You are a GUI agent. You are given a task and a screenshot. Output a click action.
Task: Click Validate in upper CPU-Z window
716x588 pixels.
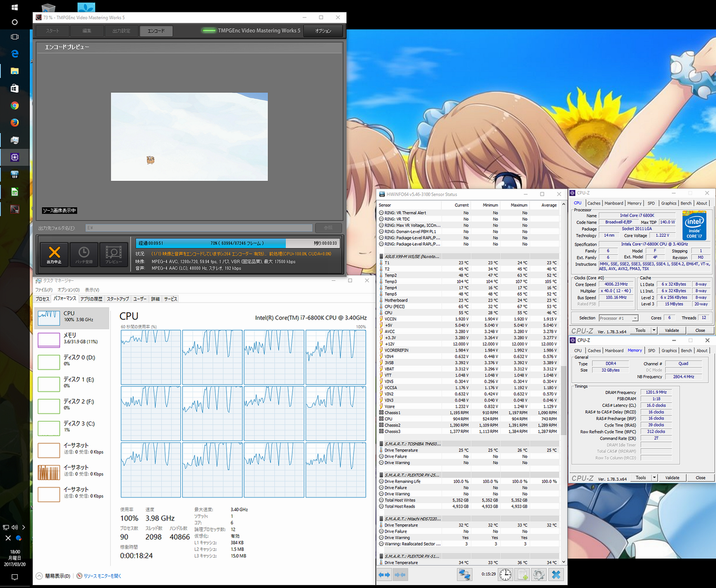[x=672, y=330]
